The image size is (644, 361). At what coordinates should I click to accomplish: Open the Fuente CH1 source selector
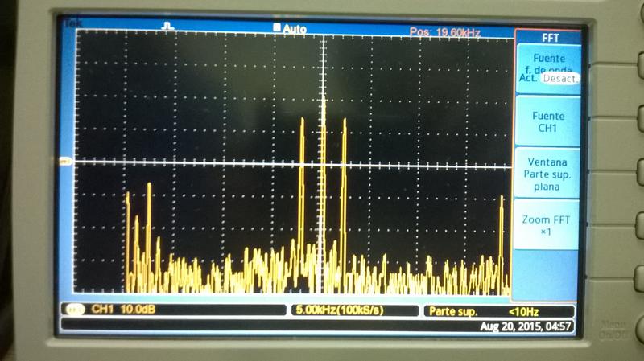[x=548, y=121]
